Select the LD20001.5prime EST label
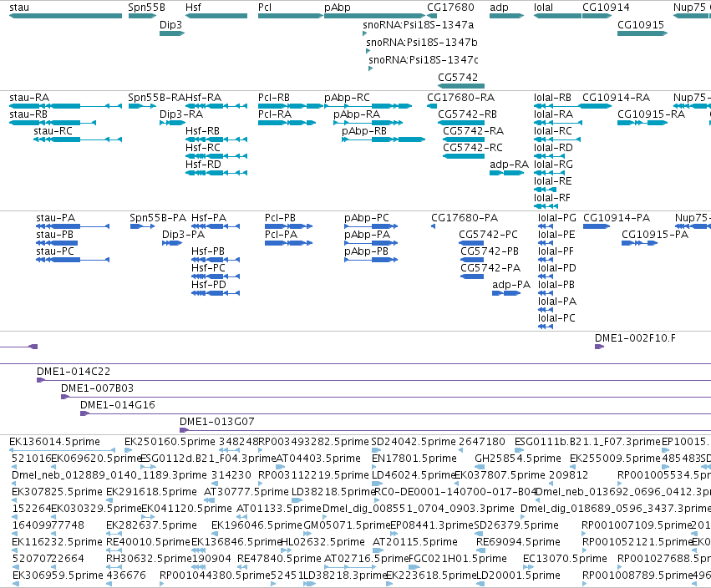 518,575
